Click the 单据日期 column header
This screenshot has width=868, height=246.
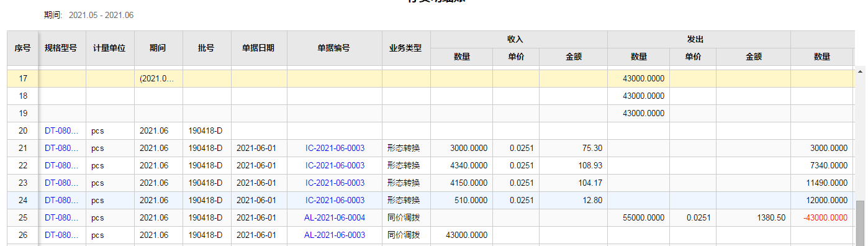[259, 48]
